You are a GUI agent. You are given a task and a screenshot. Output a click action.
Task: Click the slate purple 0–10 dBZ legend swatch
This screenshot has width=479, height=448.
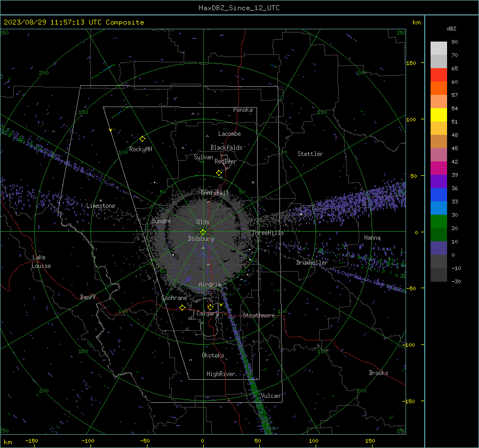439,248
